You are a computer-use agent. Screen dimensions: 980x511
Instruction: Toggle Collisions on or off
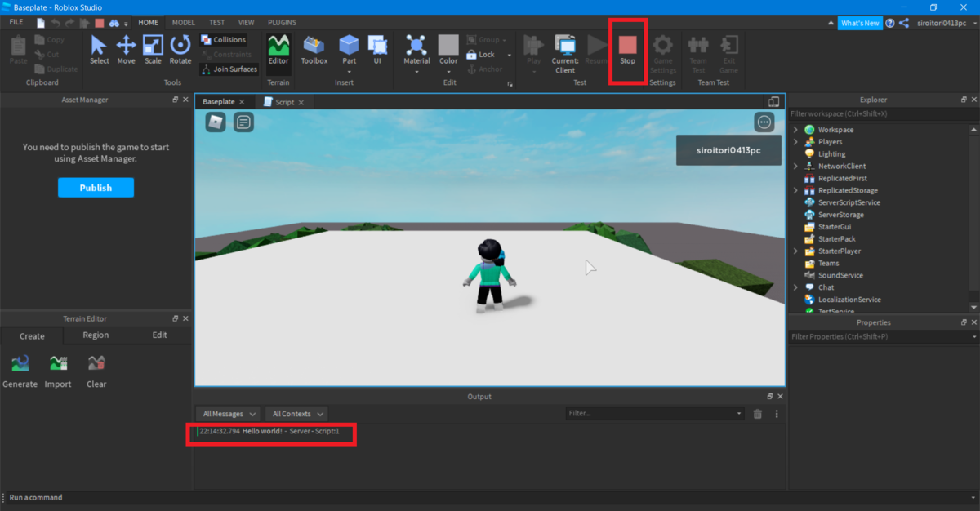224,39
